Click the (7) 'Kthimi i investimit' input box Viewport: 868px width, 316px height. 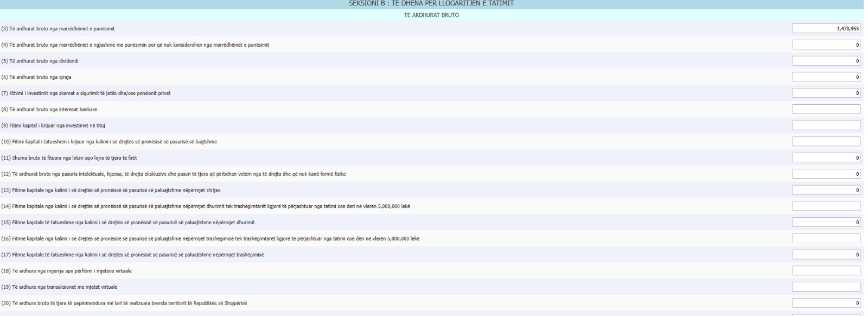pos(826,93)
